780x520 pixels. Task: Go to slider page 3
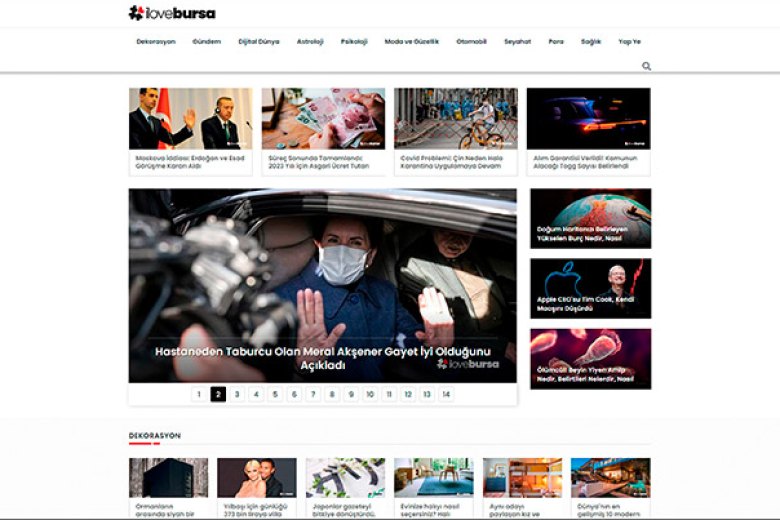click(237, 394)
